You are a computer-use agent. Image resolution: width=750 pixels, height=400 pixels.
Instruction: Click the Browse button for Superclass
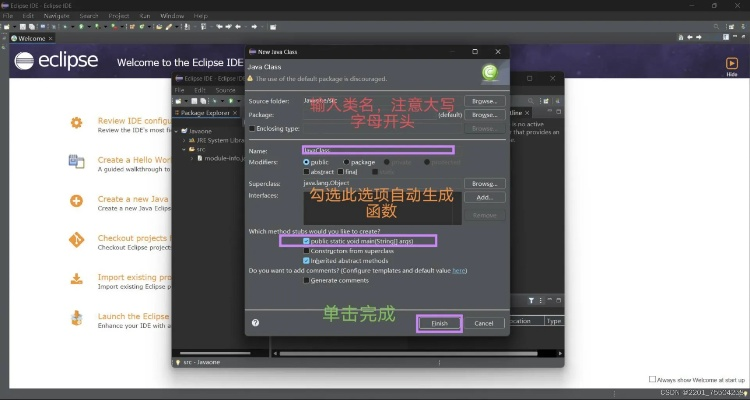(485, 184)
